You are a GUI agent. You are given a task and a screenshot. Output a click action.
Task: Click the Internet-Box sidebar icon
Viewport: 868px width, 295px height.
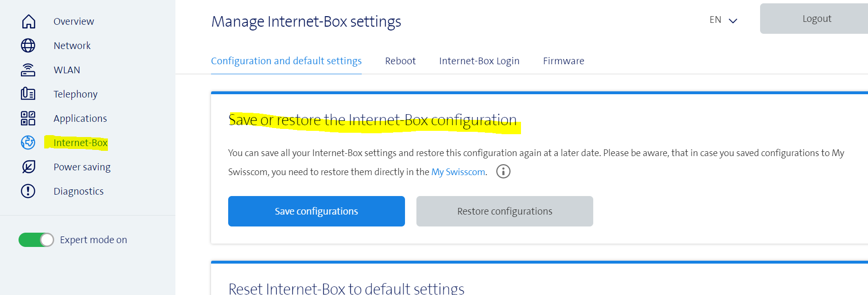28,142
